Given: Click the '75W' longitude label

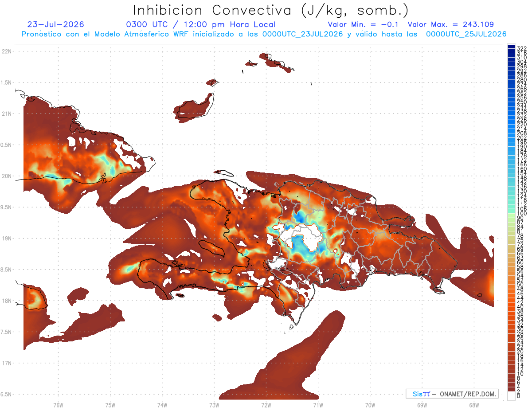Looking at the screenshot, I should [110, 405].
